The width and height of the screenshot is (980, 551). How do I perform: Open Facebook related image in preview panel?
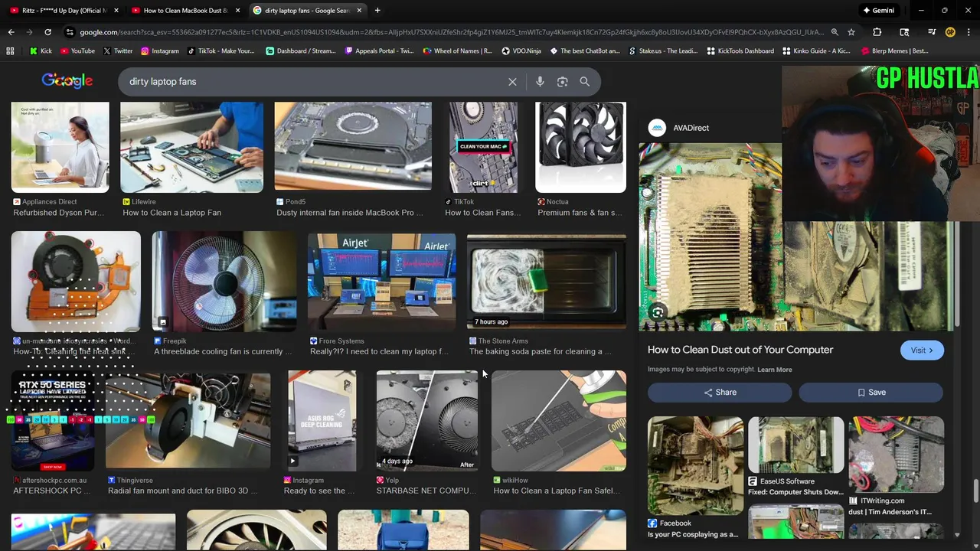[695, 465]
